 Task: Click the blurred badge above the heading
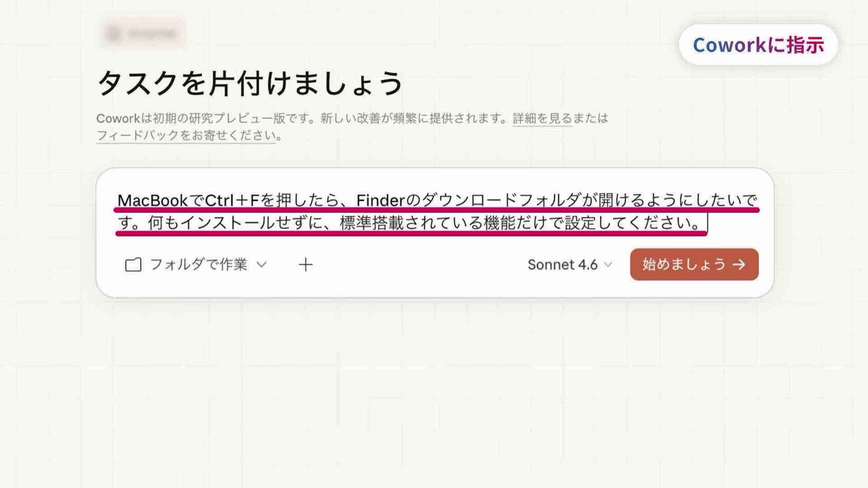(144, 34)
